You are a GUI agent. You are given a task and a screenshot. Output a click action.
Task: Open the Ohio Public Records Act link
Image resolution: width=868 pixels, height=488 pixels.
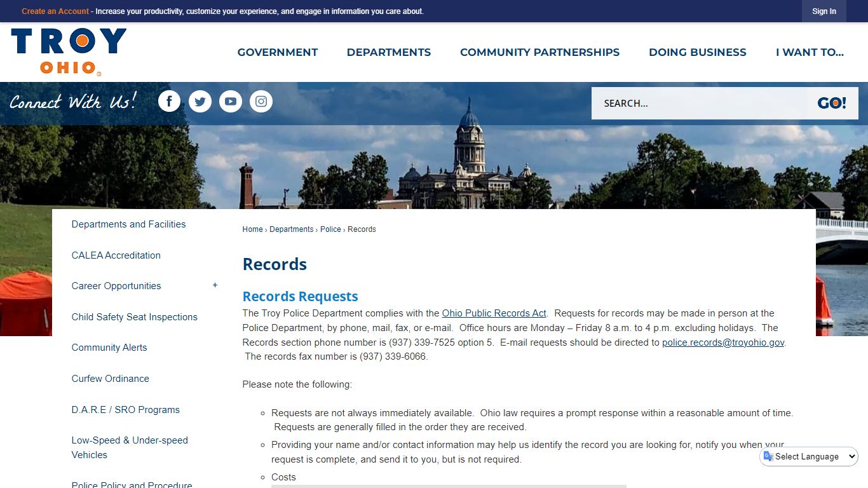click(x=494, y=313)
